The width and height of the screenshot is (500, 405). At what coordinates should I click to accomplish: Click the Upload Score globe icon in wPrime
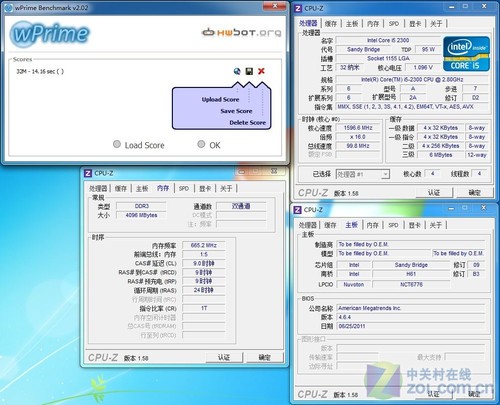[x=237, y=71]
